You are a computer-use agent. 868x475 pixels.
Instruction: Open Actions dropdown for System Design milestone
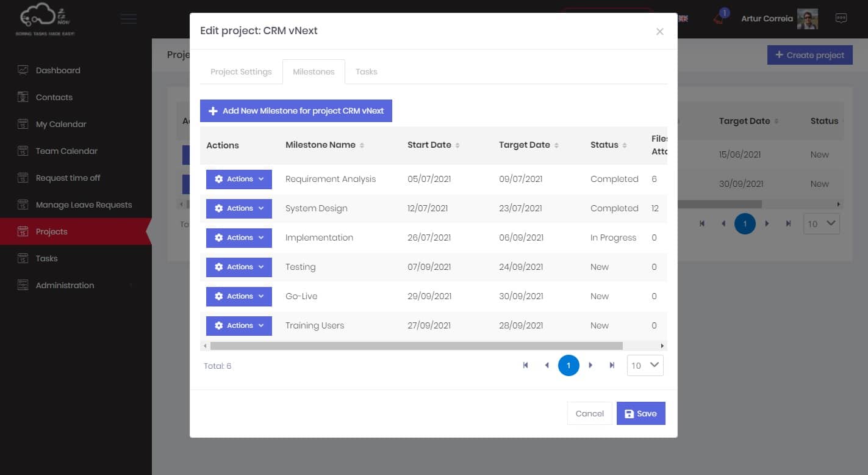coord(239,208)
